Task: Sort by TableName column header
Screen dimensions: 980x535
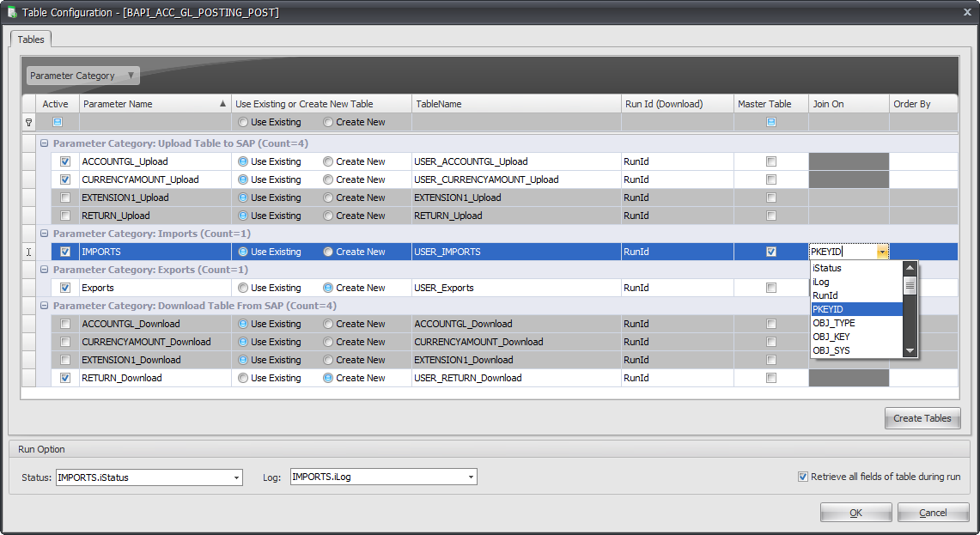Action: [x=516, y=104]
